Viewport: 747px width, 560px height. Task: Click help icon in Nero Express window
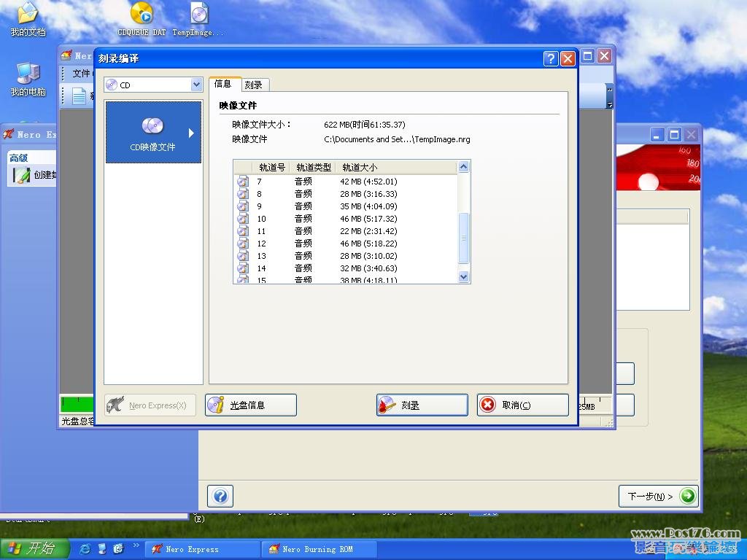(x=220, y=496)
